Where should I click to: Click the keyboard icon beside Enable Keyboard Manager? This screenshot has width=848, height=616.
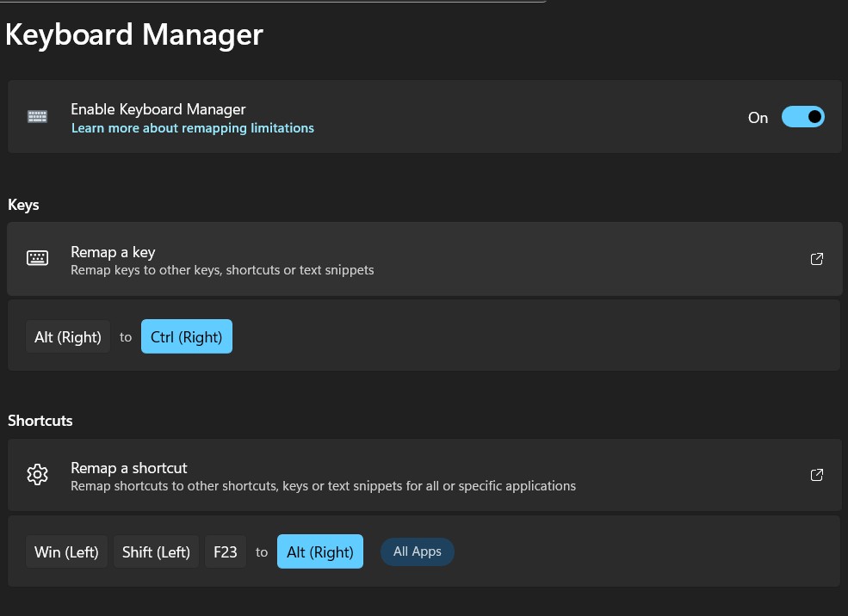click(x=37, y=116)
